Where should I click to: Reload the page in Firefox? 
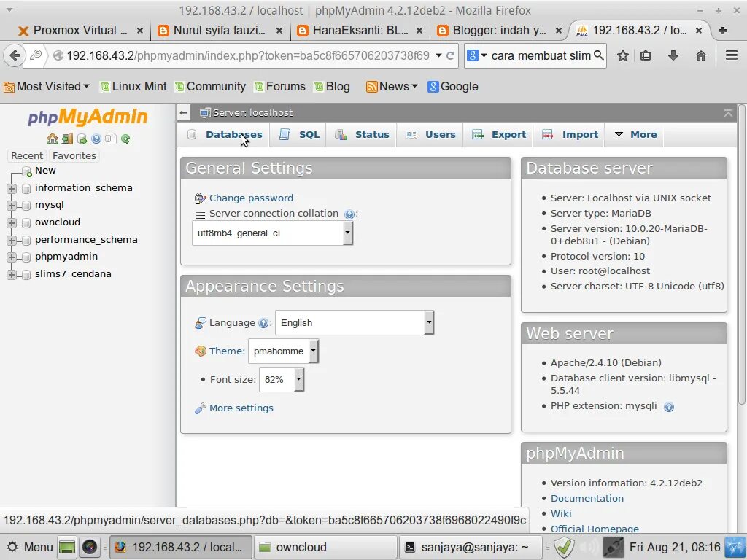pyautogui.click(x=450, y=55)
